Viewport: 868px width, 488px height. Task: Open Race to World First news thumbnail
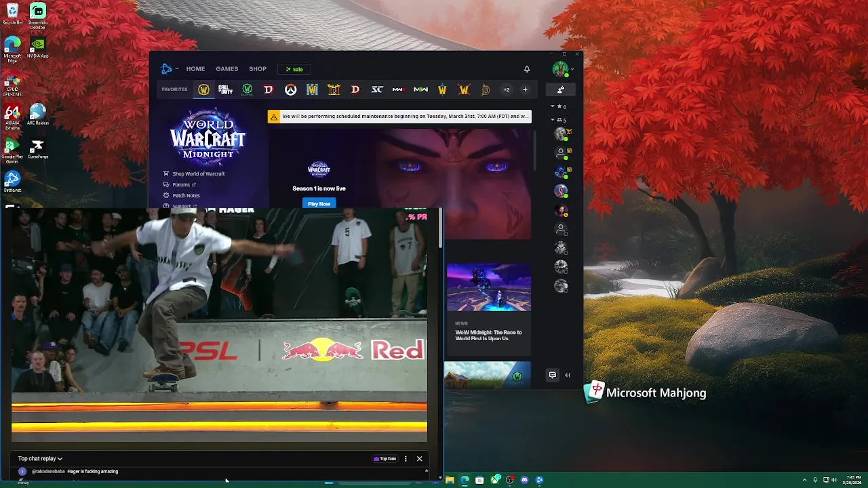[488, 287]
